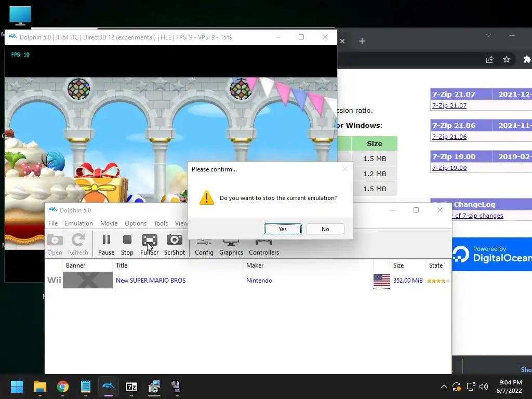
Task: Click the USA flag region icon
Action: click(382, 281)
